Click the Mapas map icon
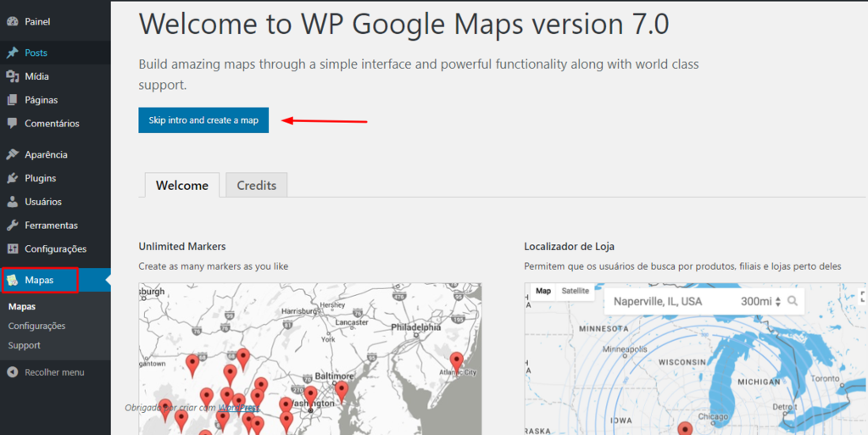Screen dimensions: 868x435 [x=12, y=280]
